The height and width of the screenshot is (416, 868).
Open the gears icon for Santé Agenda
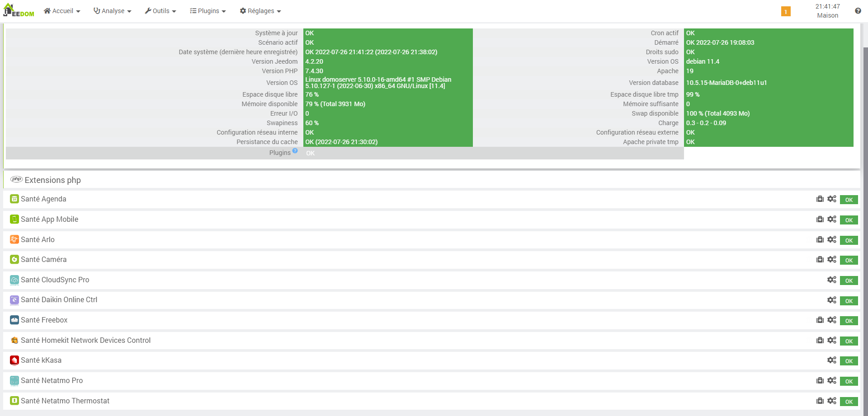832,199
